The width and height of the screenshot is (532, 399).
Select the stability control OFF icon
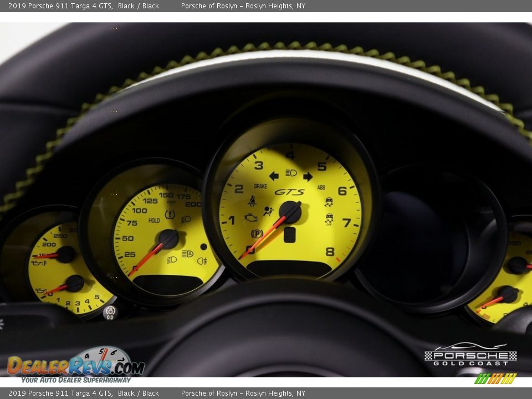(x=329, y=219)
